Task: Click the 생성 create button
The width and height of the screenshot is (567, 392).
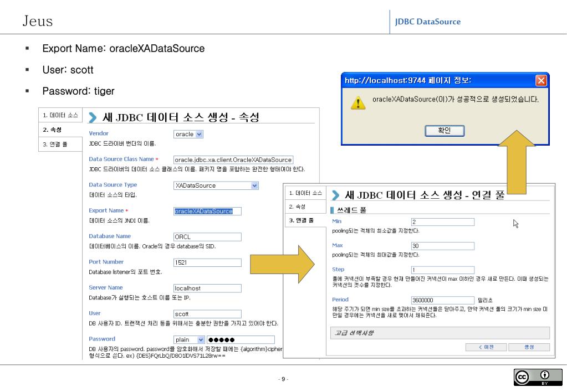Action: 529,347
